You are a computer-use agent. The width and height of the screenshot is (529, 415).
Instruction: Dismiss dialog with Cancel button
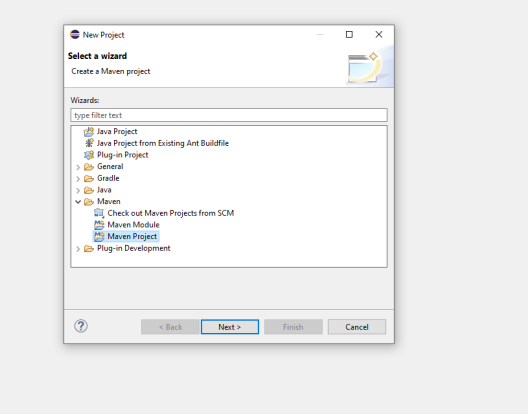click(357, 327)
